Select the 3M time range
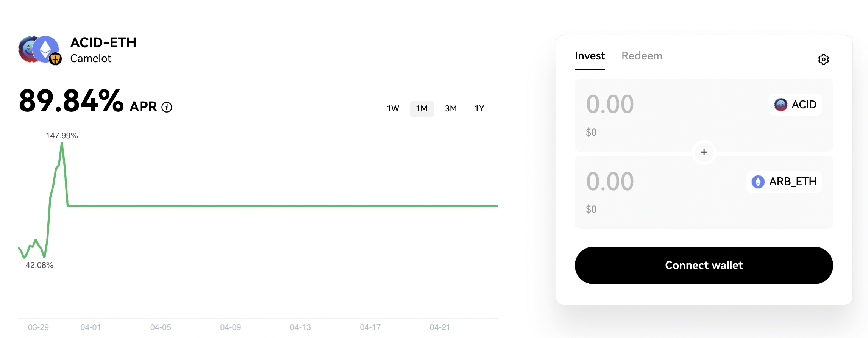The image size is (868, 338). 451,108
